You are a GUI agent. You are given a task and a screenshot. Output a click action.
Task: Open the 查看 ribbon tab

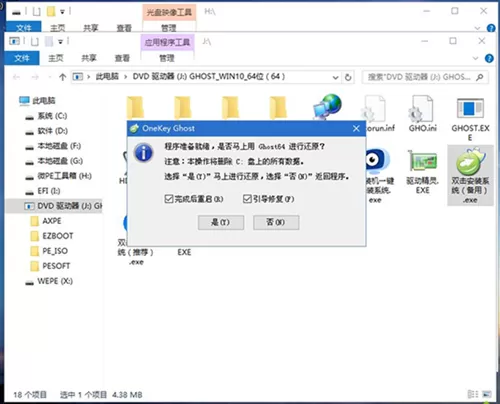click(122, 58)
